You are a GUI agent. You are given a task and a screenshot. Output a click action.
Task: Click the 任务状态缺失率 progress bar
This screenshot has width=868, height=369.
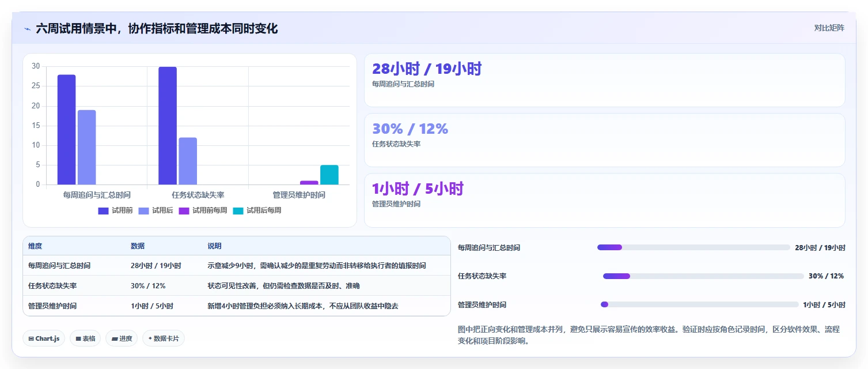(x=703, y=276)
